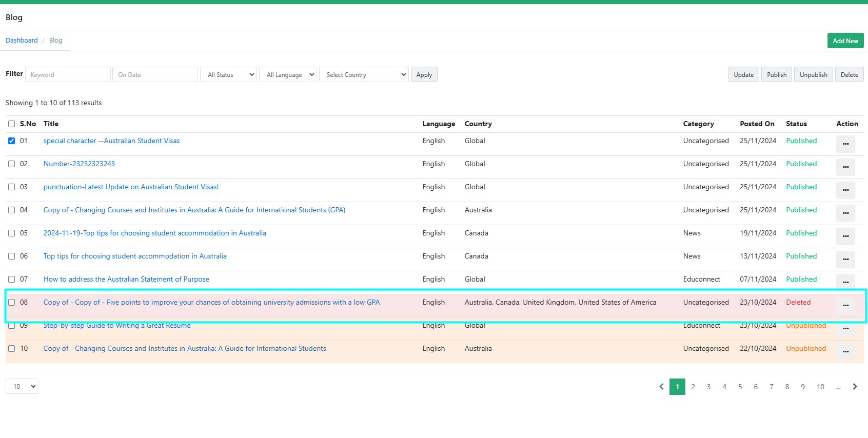The height and width of the screenshot is (438, 868).
Task: Go to page 3
Action: tap(708, 387)
